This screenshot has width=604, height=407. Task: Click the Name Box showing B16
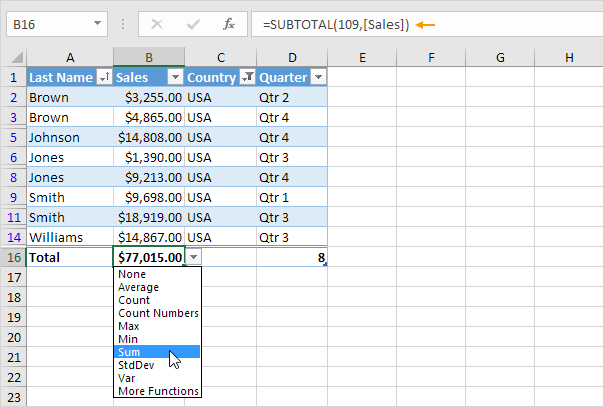point(50,23)
